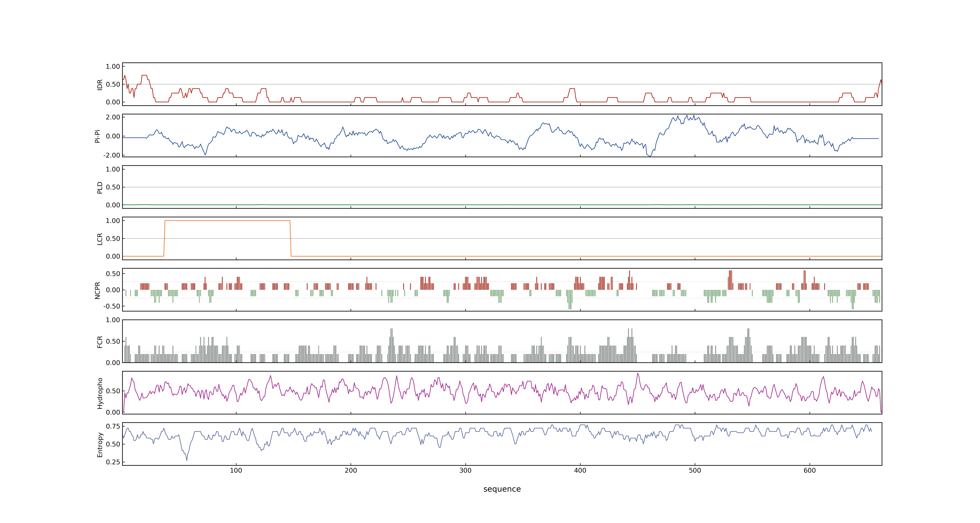Select the x-axis tick label 600

(x=810, y=470)
